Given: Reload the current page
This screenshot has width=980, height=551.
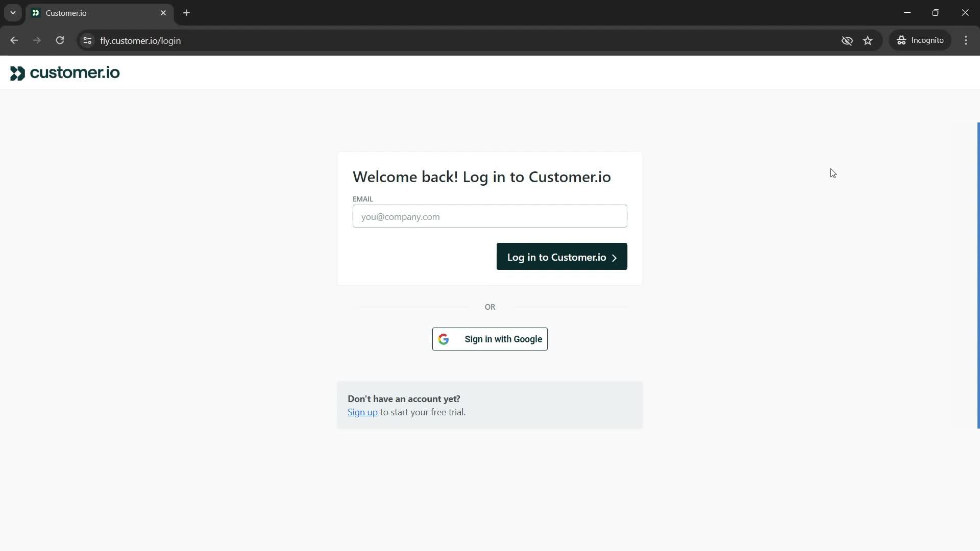Looking at the screenshot, I should pos(60,40).
